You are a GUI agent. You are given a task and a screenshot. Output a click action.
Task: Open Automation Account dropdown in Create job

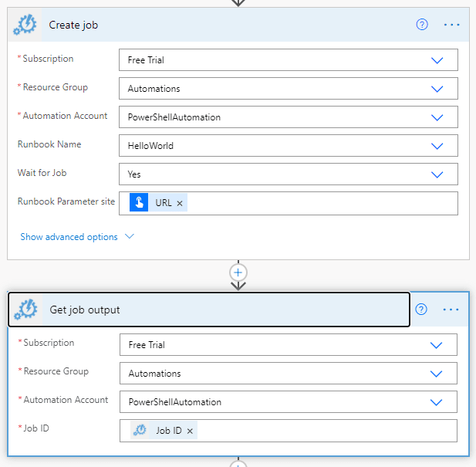tap(437, 117)
